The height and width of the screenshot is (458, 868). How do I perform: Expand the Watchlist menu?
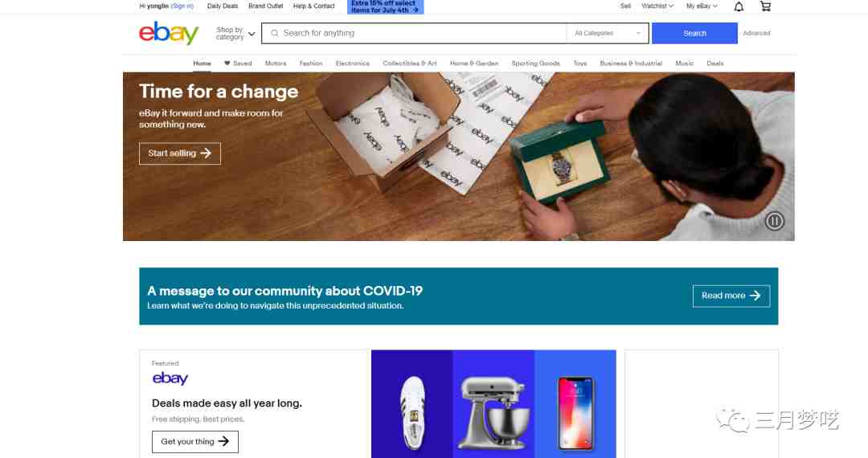[657, 6]
